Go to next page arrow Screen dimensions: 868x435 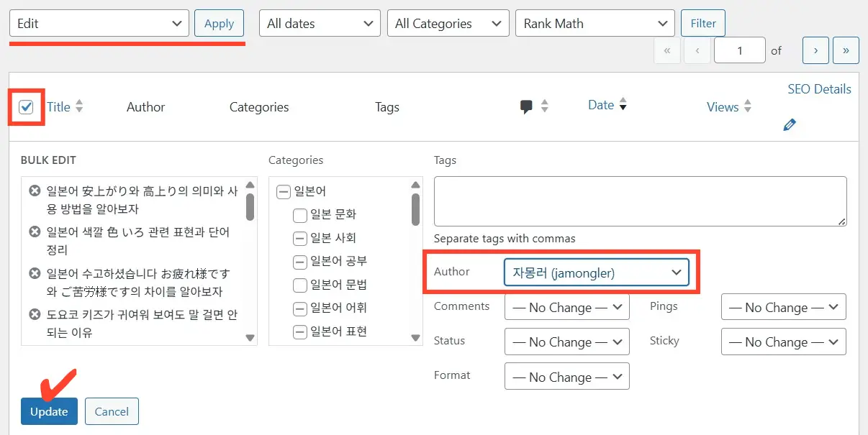[x=815, y=50]
